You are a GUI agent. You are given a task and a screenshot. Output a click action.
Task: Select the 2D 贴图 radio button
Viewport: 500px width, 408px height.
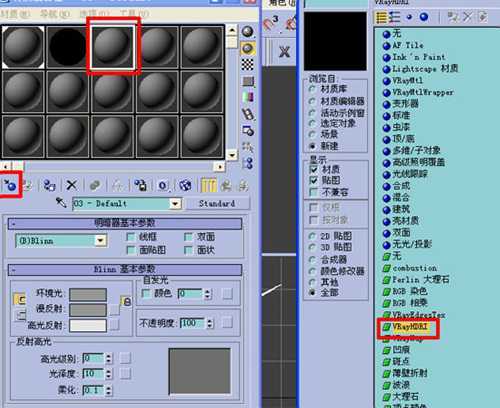[x=312, y=236]
